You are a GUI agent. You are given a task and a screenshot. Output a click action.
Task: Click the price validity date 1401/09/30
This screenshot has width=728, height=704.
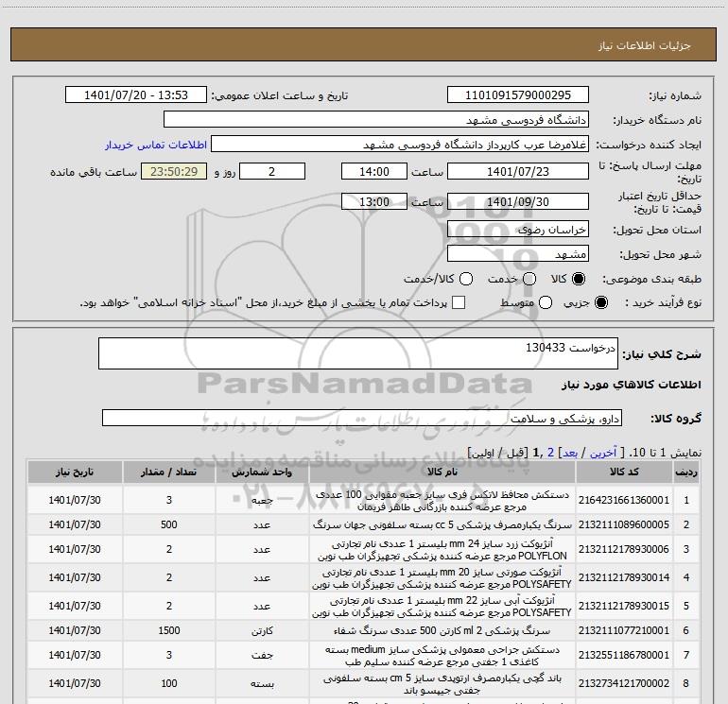518,201
